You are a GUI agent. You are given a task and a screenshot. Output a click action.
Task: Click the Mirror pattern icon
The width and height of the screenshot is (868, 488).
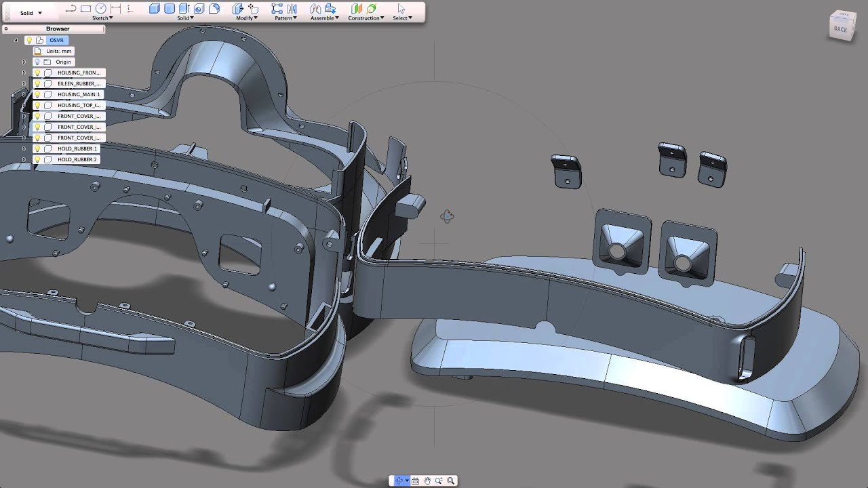coord(292,9)
